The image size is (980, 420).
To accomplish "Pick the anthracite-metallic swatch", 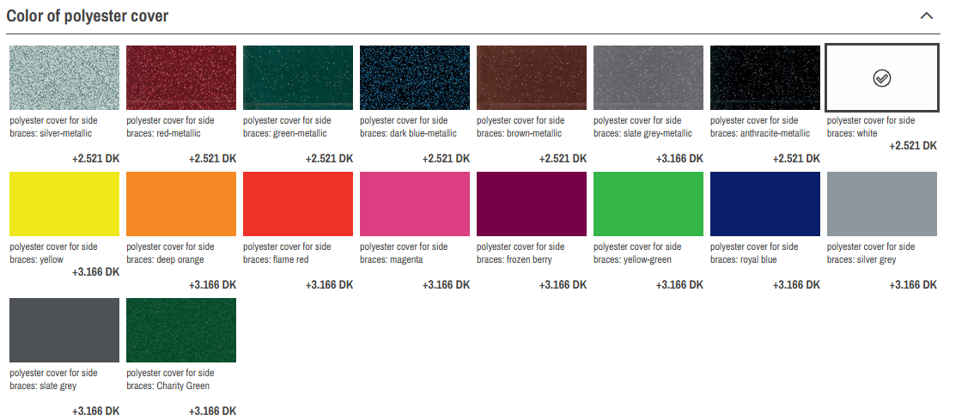I will 765,77.
